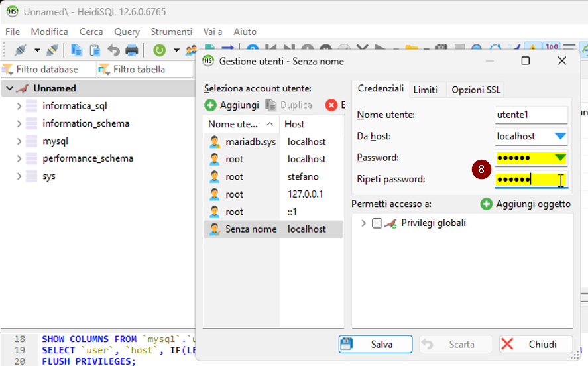Viewport: 588px width, 366px height.
Task: Open the File menu
Action: coord(13,32)
